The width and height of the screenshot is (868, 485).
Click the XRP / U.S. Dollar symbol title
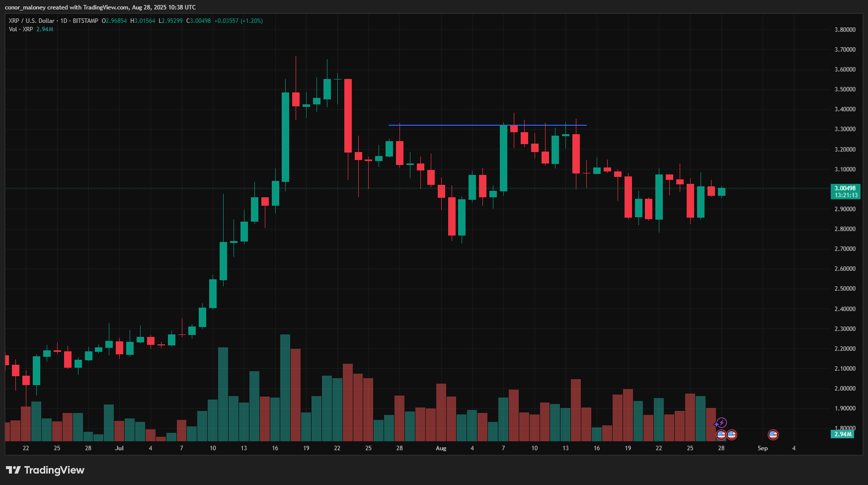point(31,21)
